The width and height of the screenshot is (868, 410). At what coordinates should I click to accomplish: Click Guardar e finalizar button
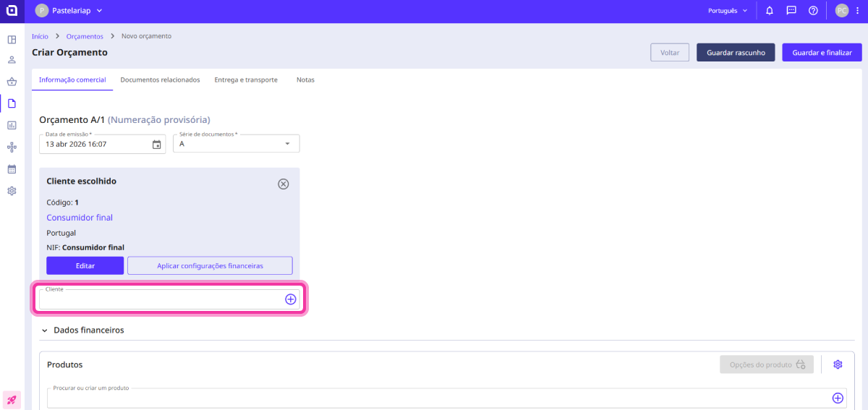(x=822, y=53)
